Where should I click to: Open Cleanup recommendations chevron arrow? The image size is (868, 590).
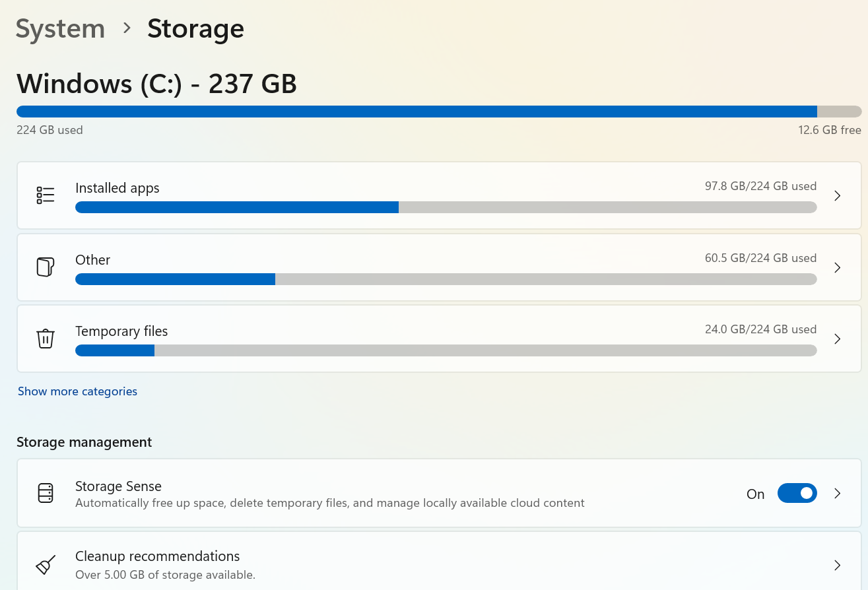[x=837, y=565]
